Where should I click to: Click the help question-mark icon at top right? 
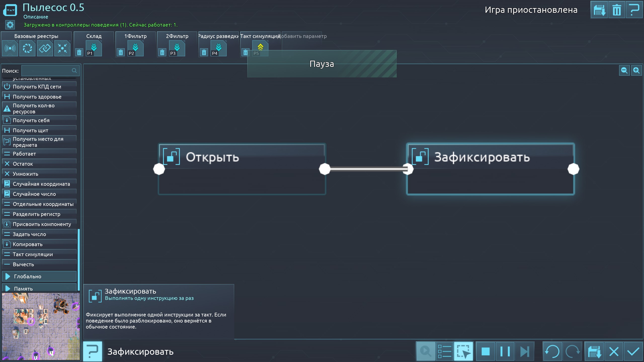point(634,10)
